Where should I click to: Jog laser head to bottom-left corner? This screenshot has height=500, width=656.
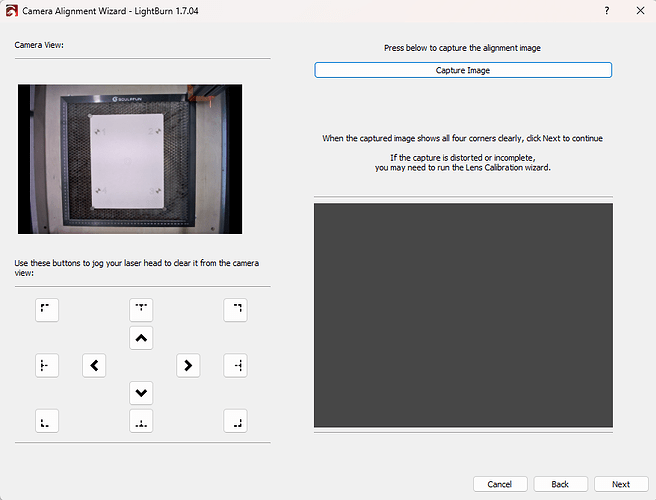[x=47, y=421]
